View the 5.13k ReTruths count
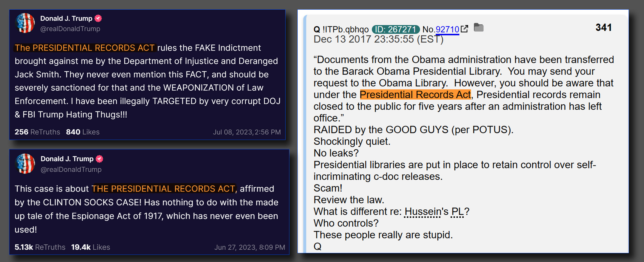Image resolution: width=644 pixels, height=262 pixels. click(x=40, y=247)
